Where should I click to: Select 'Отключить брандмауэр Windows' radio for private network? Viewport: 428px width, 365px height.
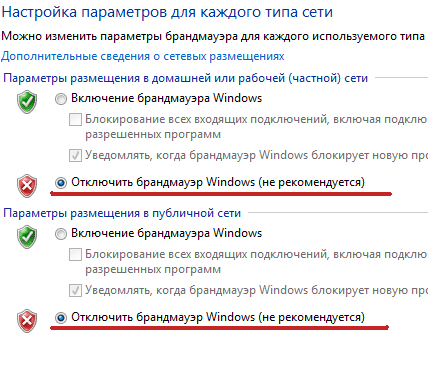coord(61,183)
